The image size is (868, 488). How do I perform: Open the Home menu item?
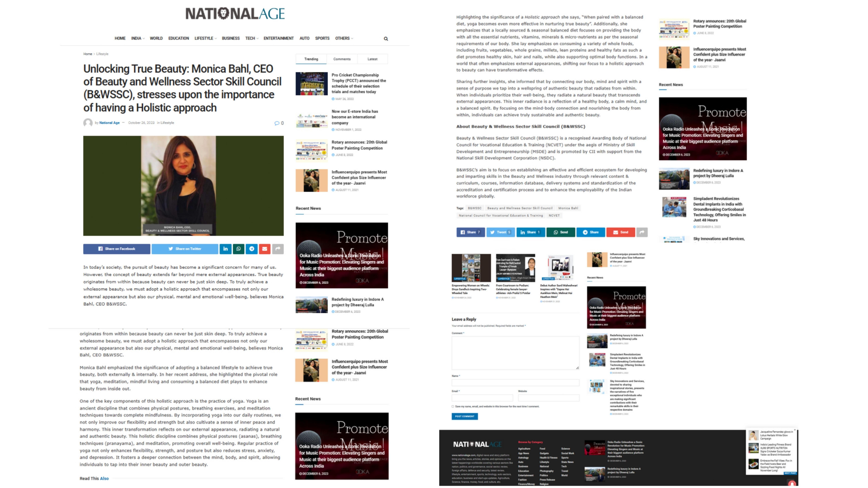coord(120,38)
